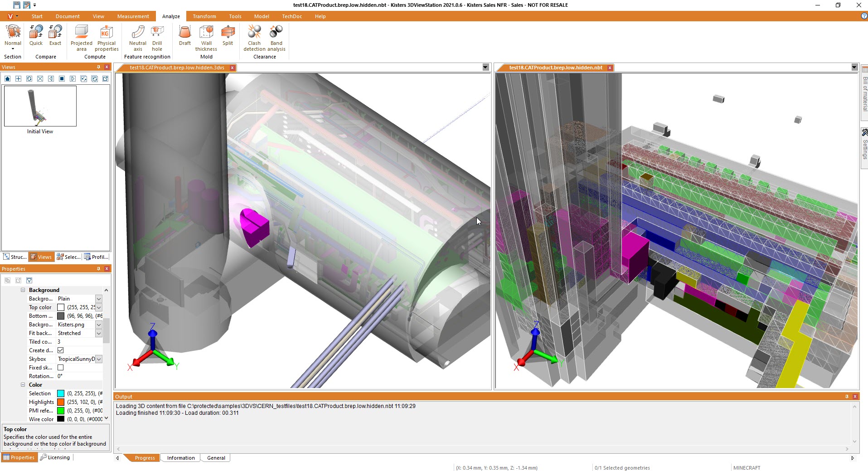Expand the Fit background dropdown

[98, 333]
